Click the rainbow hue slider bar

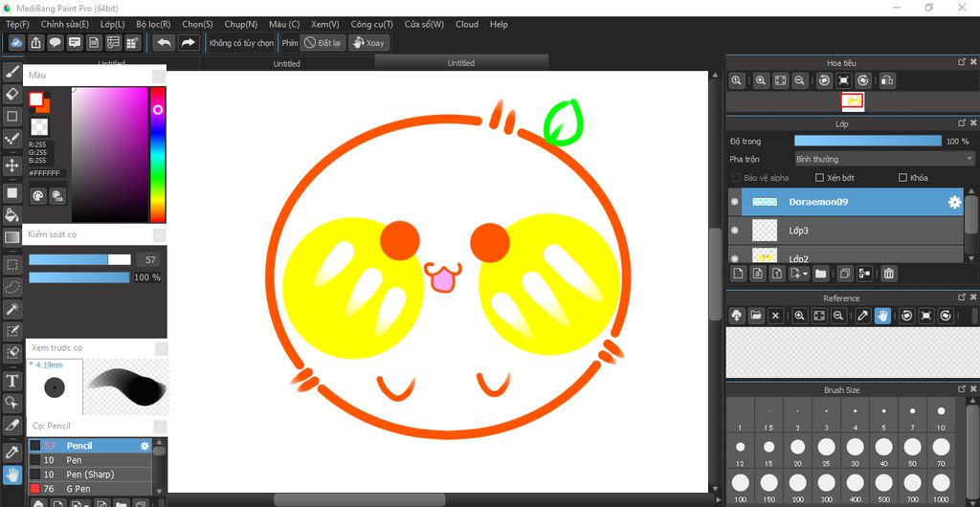(158, 154)
